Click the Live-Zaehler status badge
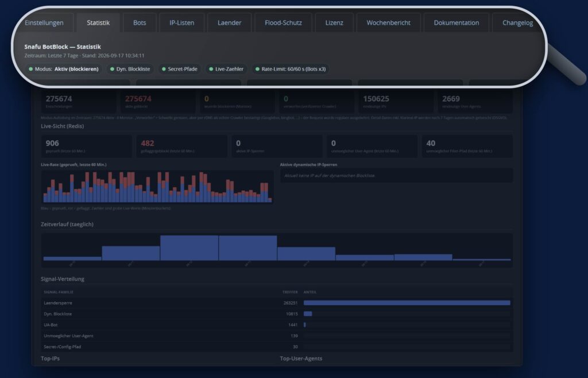Screen dimensions: 588x378 tap(226, 69)
